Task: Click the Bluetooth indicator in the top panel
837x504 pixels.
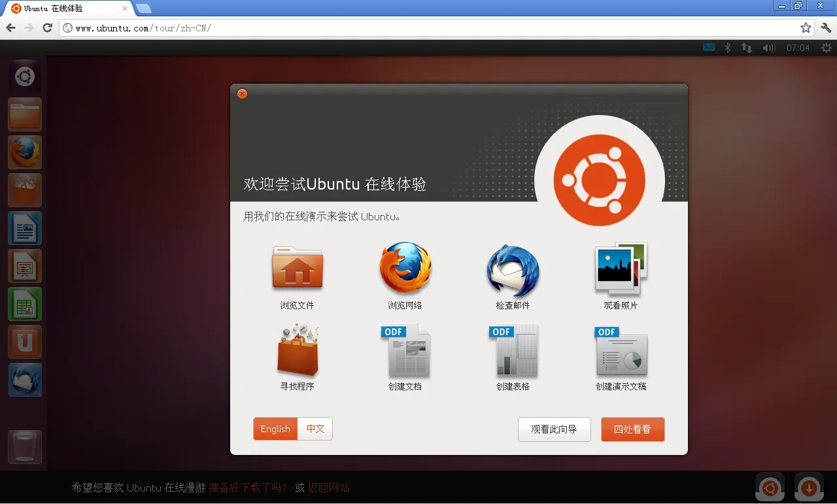Action: click(728, 47)
